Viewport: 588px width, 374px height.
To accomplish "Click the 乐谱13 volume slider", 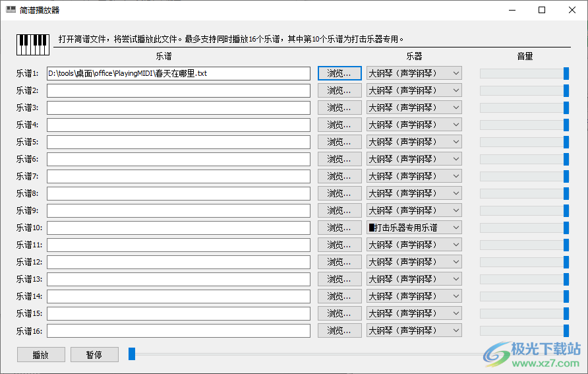I will 525,279.
